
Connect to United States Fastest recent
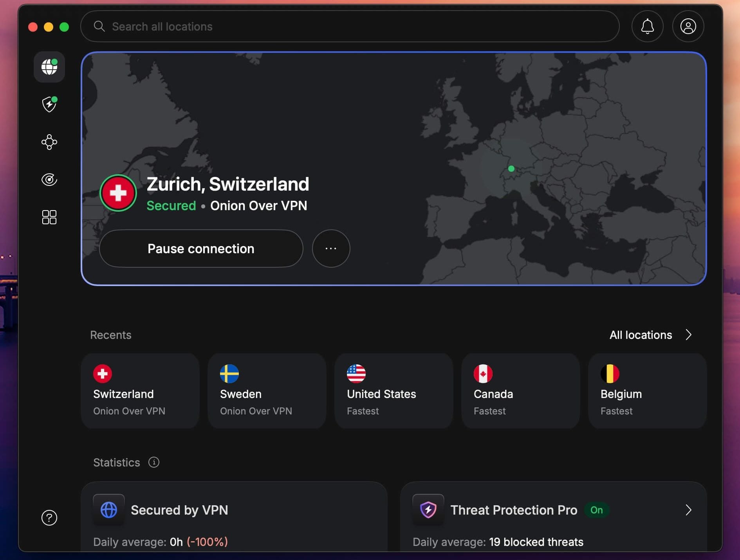(394, 391)
